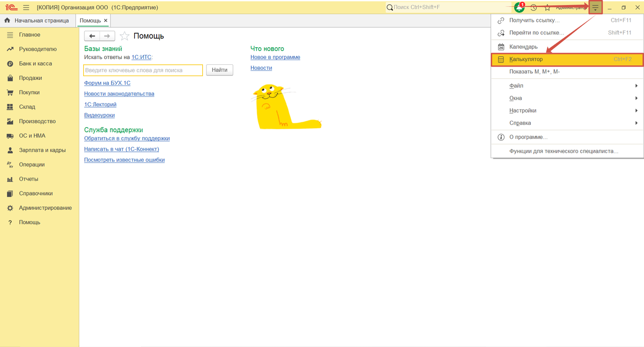Open Новости законодательства link
Viewport: 644px width, 347px height.
(x=119, y=94)
